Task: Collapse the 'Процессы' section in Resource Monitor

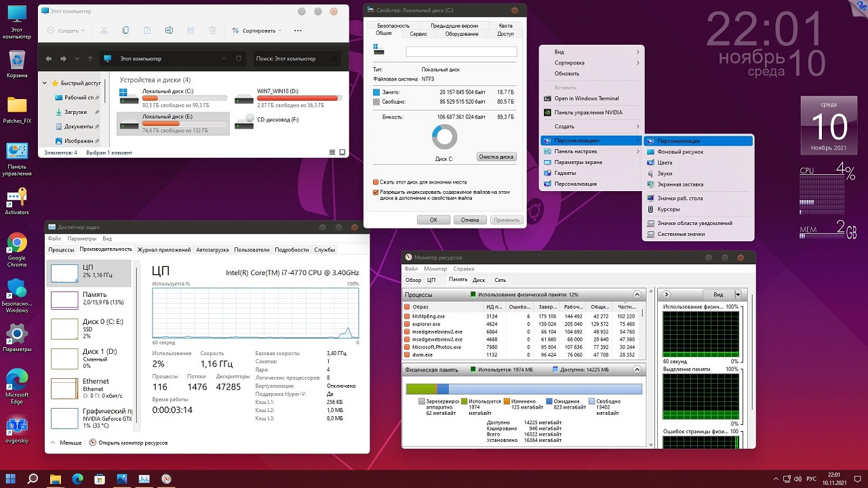Action: [637, 295]
